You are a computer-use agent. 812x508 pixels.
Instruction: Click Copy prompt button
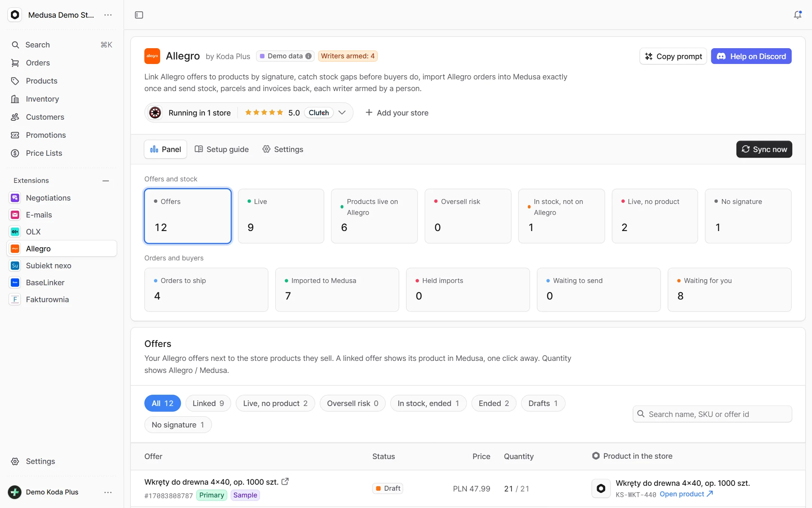673,56
